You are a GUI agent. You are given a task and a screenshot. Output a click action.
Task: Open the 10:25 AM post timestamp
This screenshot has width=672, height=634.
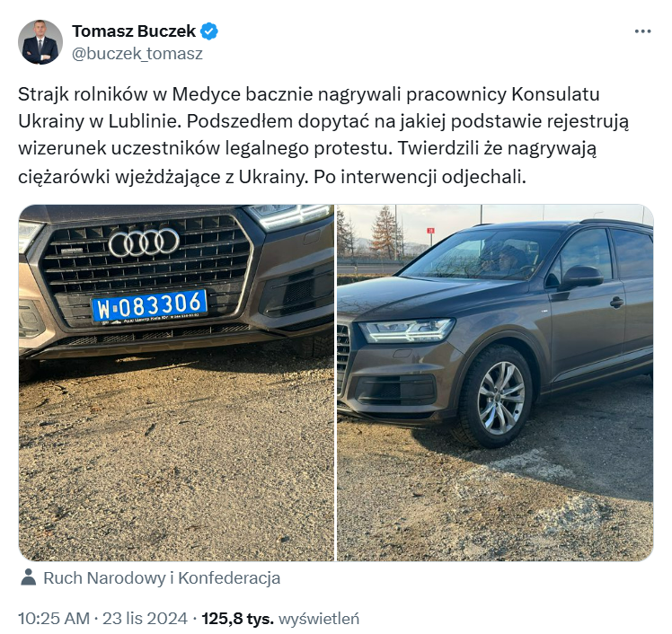coord(54,619)
